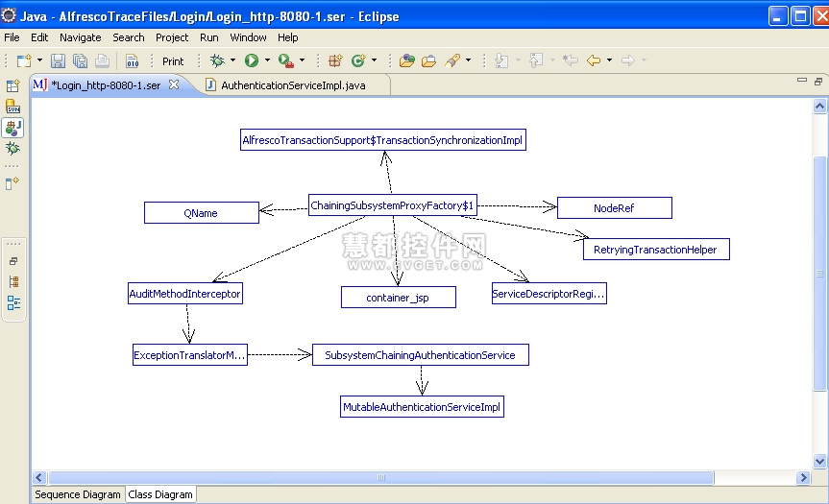Click the New Java Package icon
This screenshot has height=504, width=829.
pyautogui.click(x=335, y=60)
